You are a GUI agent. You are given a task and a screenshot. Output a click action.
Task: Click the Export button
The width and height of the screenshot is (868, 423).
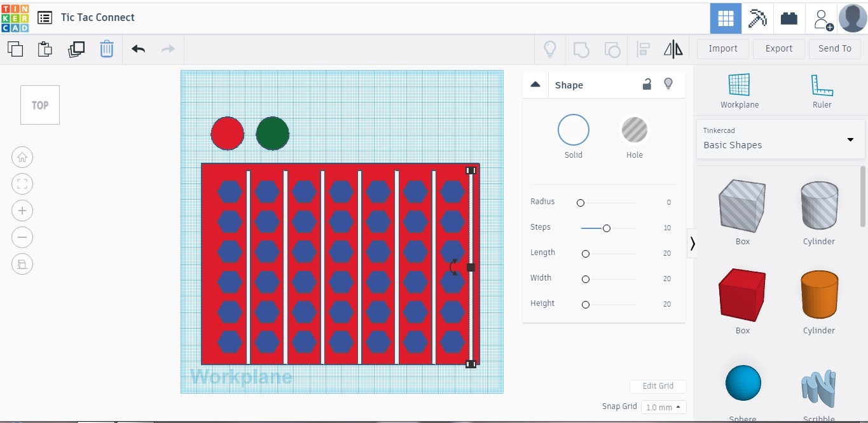coord(779,48)
